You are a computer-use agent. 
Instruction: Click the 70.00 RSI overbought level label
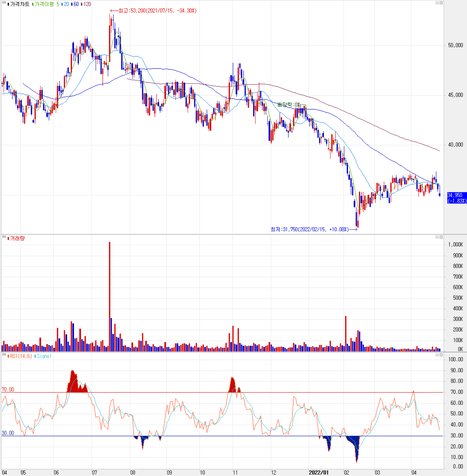(8, 390)
